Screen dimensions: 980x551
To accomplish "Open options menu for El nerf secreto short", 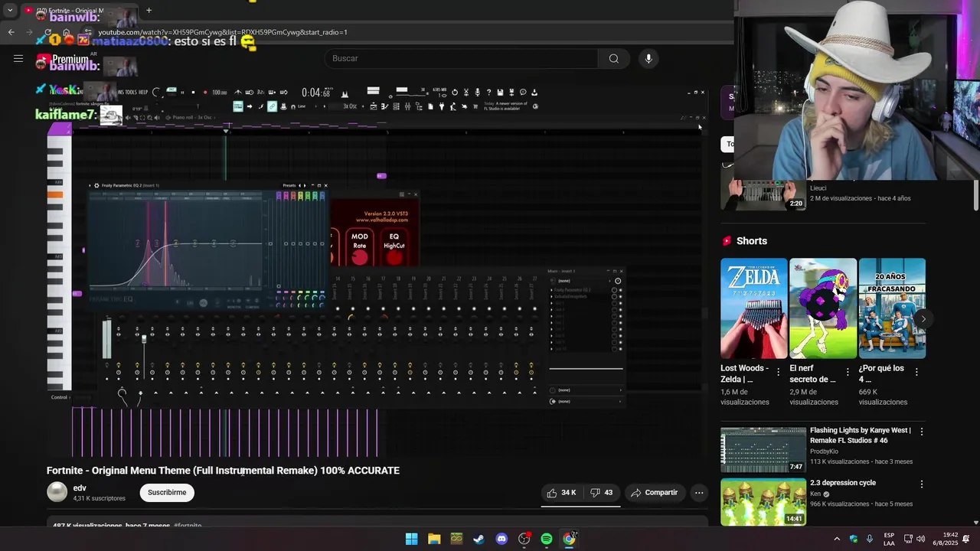I will [848, 372].
